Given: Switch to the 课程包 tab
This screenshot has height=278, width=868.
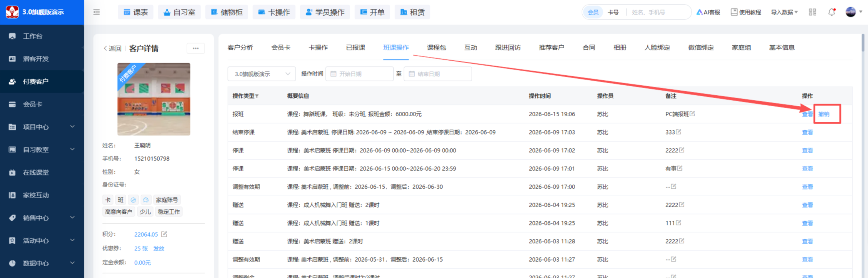Looking at the screenshot, I should click(436, 47).
